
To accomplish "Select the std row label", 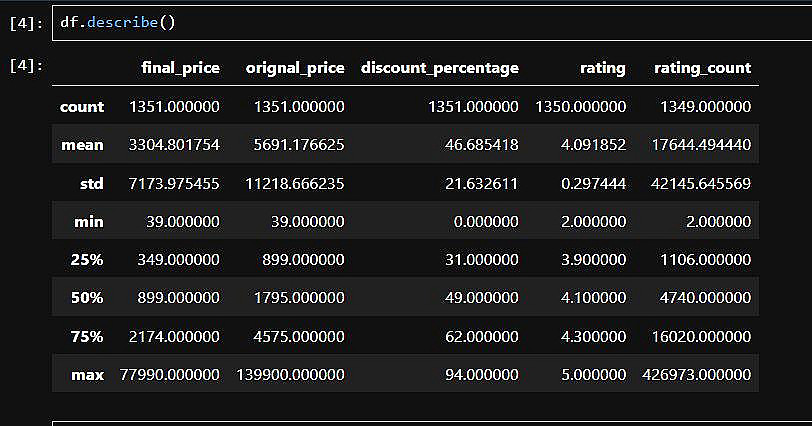I will pyautogui.click(x=90, y=183).
